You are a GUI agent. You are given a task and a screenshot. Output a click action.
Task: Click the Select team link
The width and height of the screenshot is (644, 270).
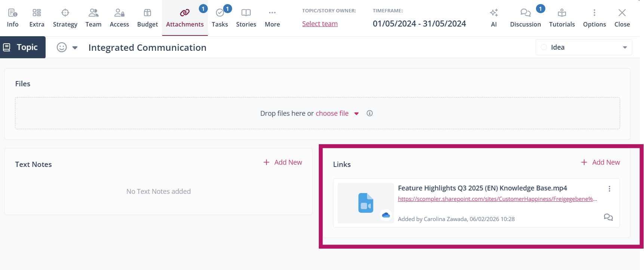pyautogui.click(x=320, y=24)
